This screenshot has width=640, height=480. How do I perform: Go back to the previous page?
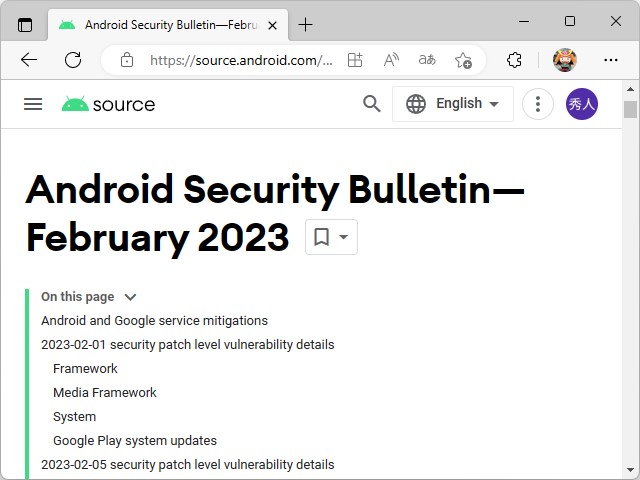pos(29,60)
